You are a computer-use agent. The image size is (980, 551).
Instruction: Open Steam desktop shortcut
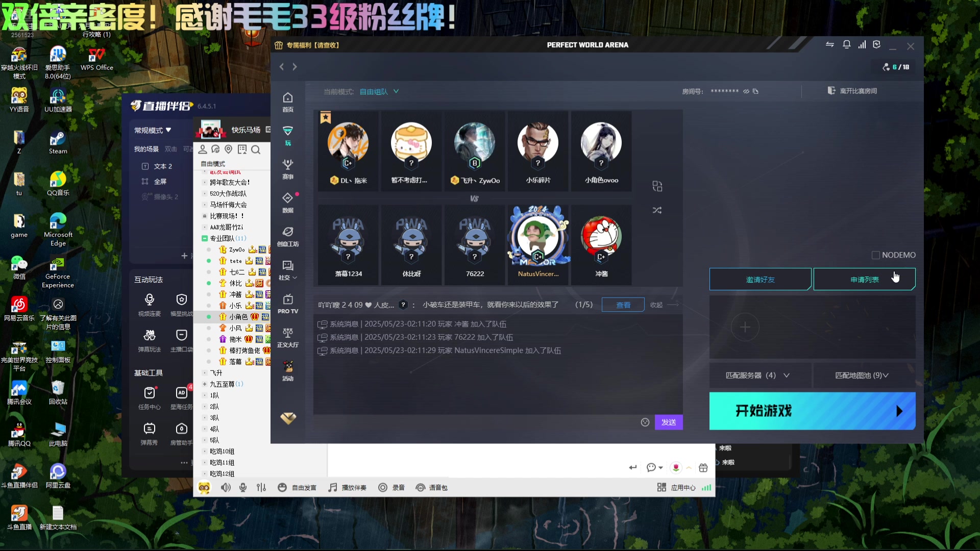58,143
